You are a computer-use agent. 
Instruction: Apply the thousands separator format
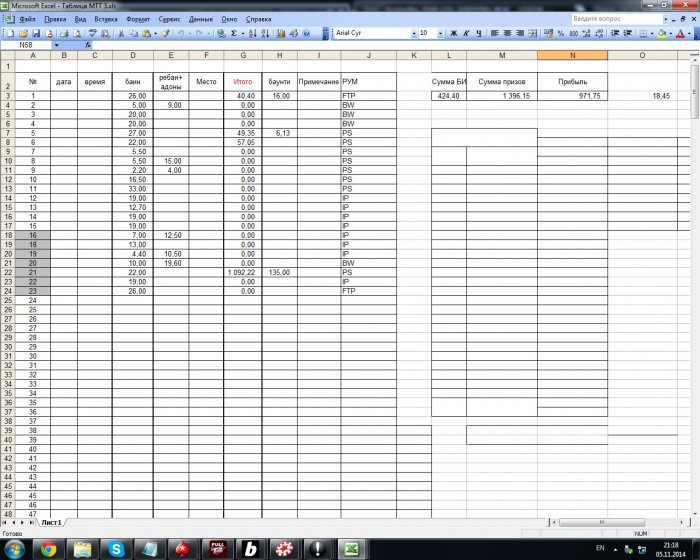point(574,33)
